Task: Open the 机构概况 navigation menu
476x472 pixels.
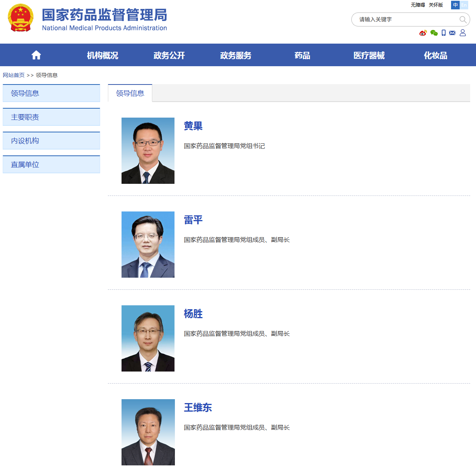Action: coord(102,55)
